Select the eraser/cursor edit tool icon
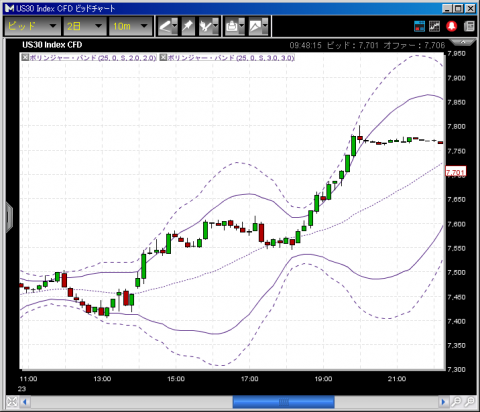Viewport: 480px width, 412px height. tap(205, 26)
